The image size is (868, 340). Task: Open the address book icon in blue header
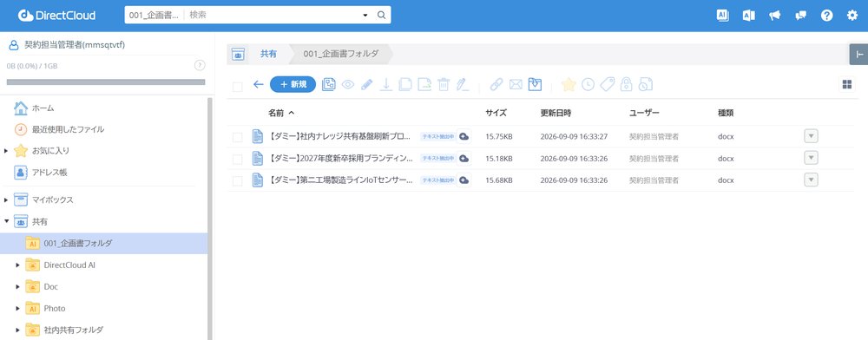coord(748,16)
